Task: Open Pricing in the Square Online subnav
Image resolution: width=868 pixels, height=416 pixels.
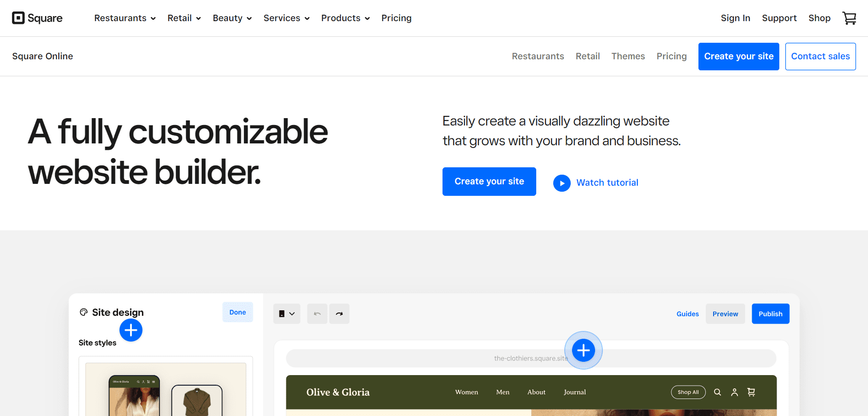Action: (x=671, y=56)
